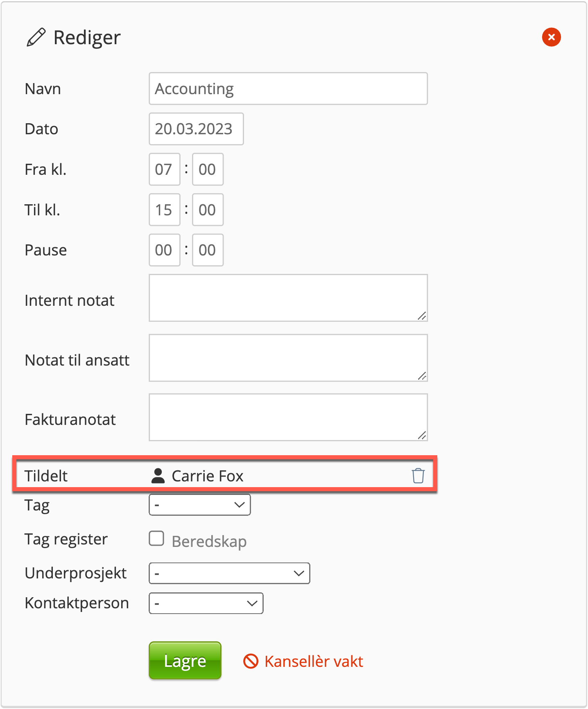The height and width of the screenshot is (709, 588).
Task: Click the Navn field containing Accounting
Action: pos(288,89)
